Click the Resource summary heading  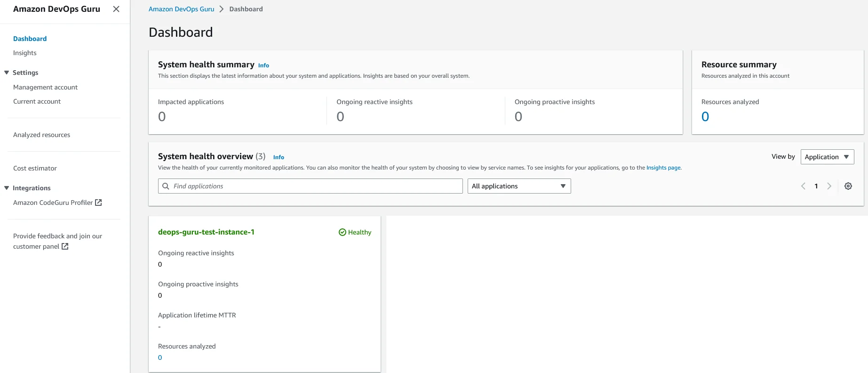tap(739, 65)
